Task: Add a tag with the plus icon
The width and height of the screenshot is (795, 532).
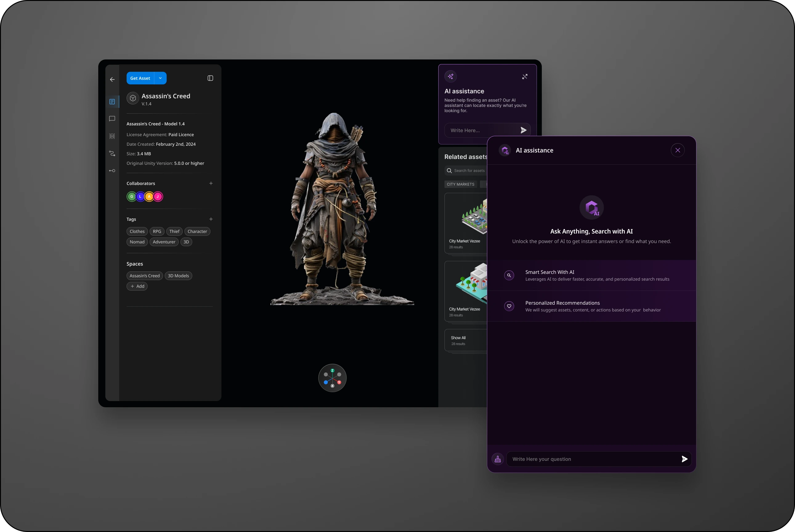Action: point(211,219)
